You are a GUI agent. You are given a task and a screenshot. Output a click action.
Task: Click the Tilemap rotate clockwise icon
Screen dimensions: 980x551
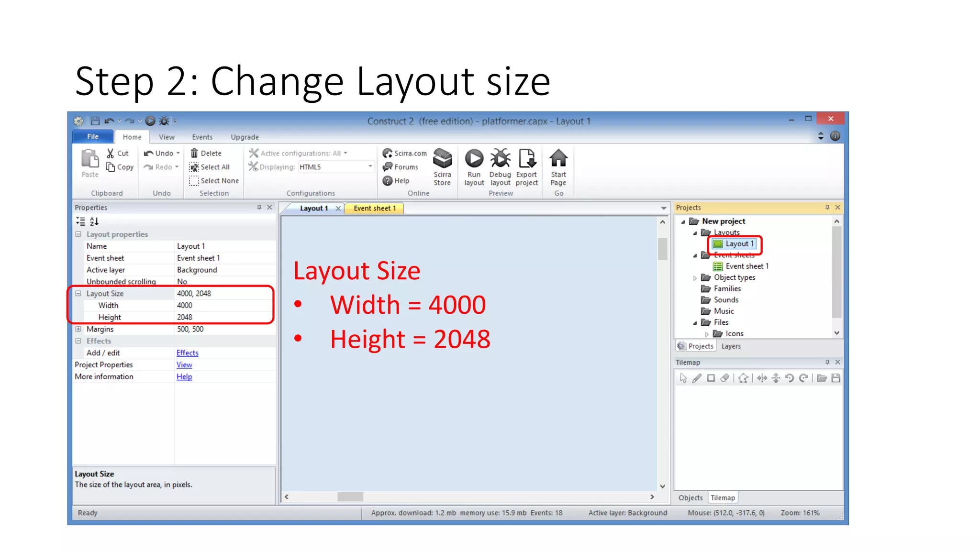804,378
